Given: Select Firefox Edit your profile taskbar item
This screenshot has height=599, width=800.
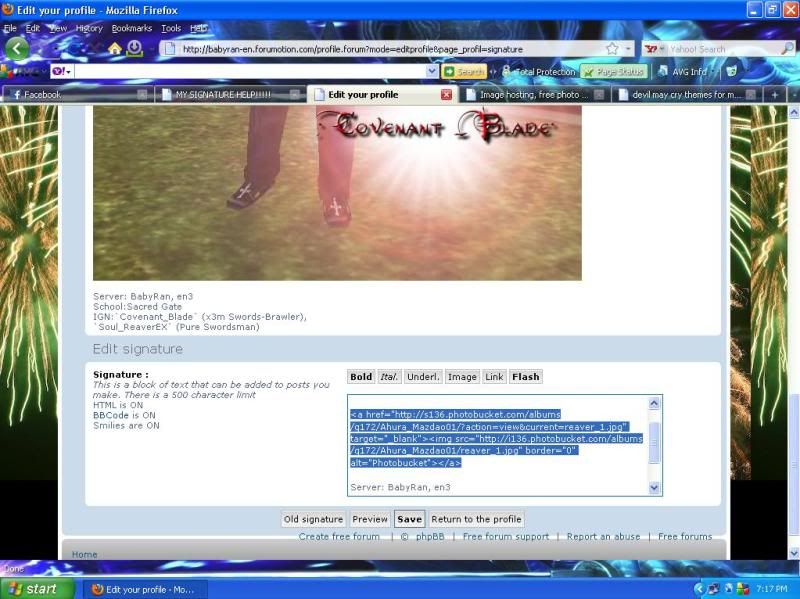Looking at the screenshot, I should 145,589.
